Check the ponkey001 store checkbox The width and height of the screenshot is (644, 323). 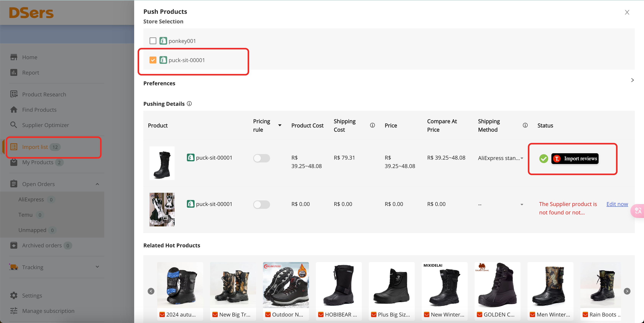point(153,41)
